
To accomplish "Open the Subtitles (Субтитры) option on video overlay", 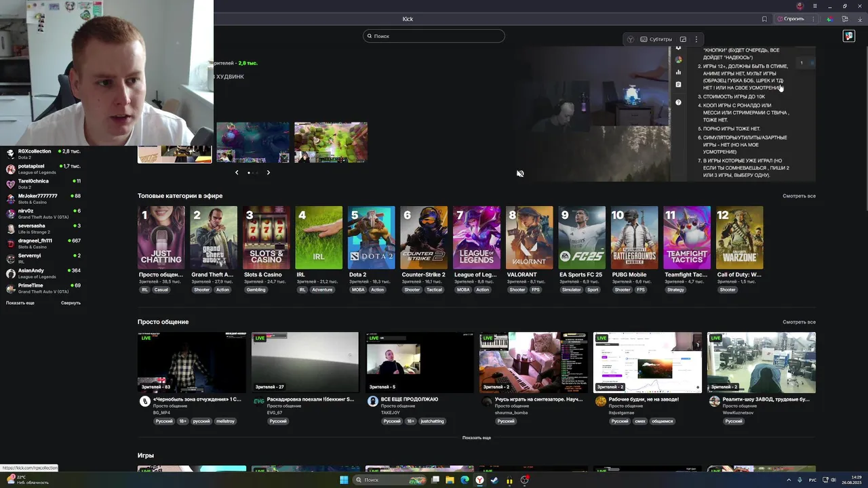I will (656, 39).
